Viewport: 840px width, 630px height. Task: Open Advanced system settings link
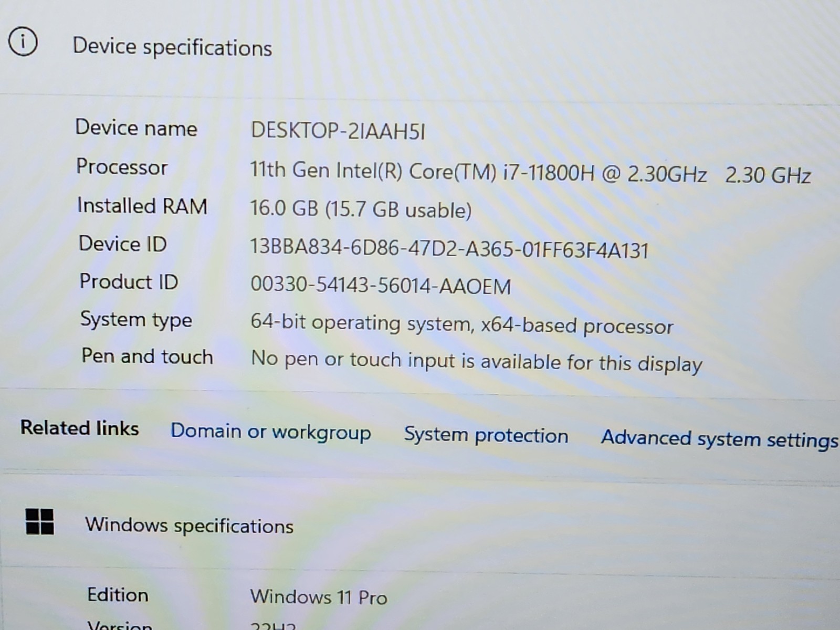point(720,439)
